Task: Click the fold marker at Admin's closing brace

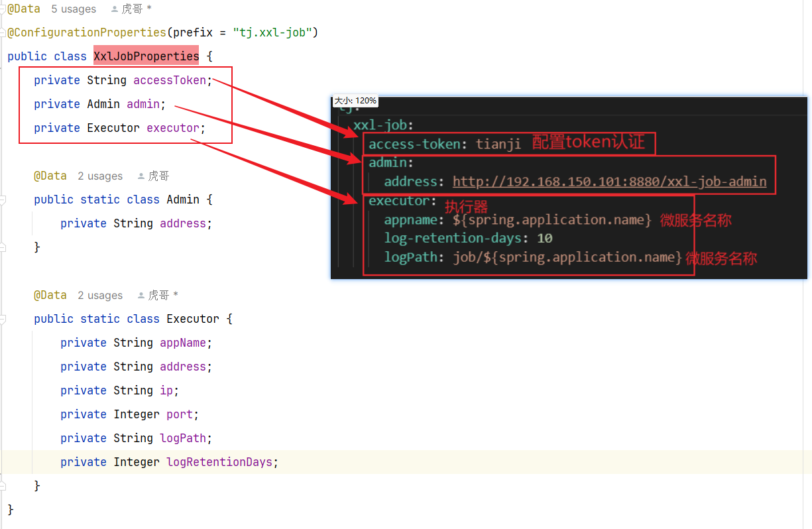Action: coord(3,247)
